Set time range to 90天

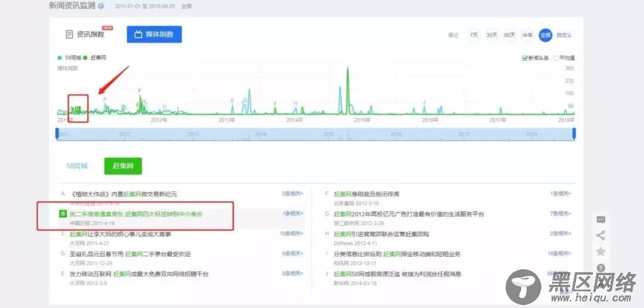(509, 35)
